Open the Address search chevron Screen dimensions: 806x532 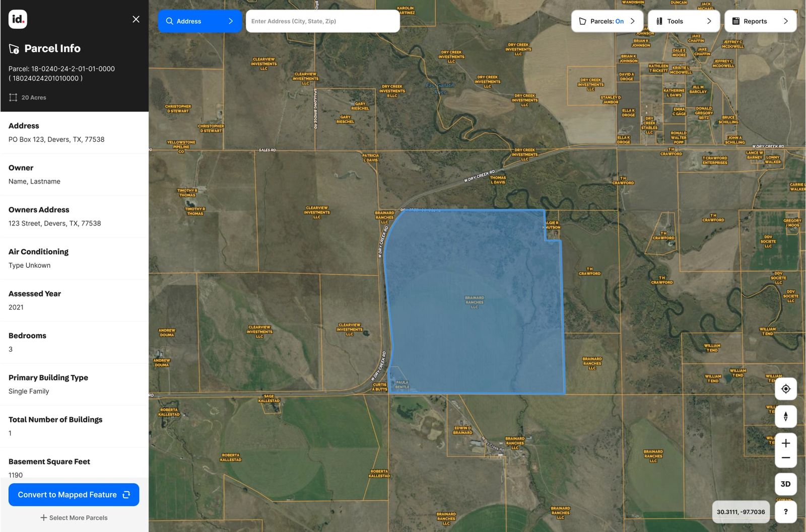pyautogui.click(x=231, y=21)
